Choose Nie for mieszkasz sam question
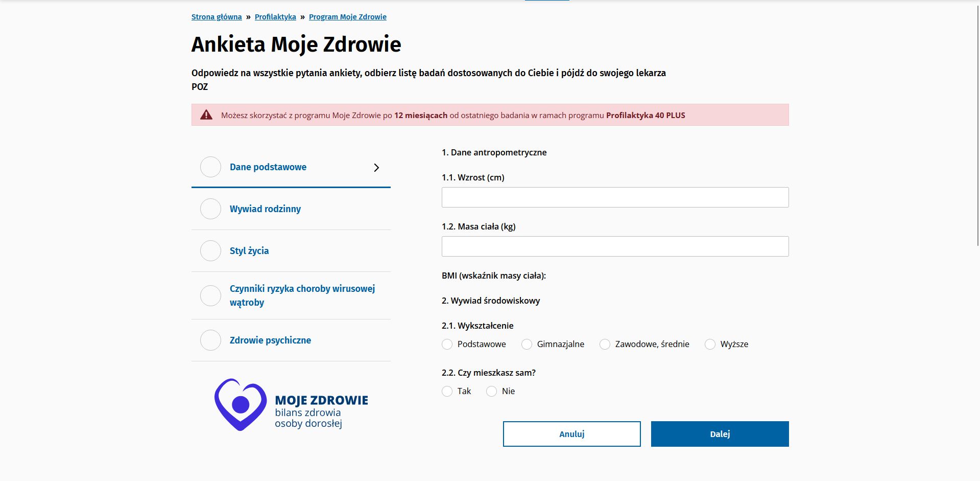Screen dimensions: 980x481 [x=492, y=391]
